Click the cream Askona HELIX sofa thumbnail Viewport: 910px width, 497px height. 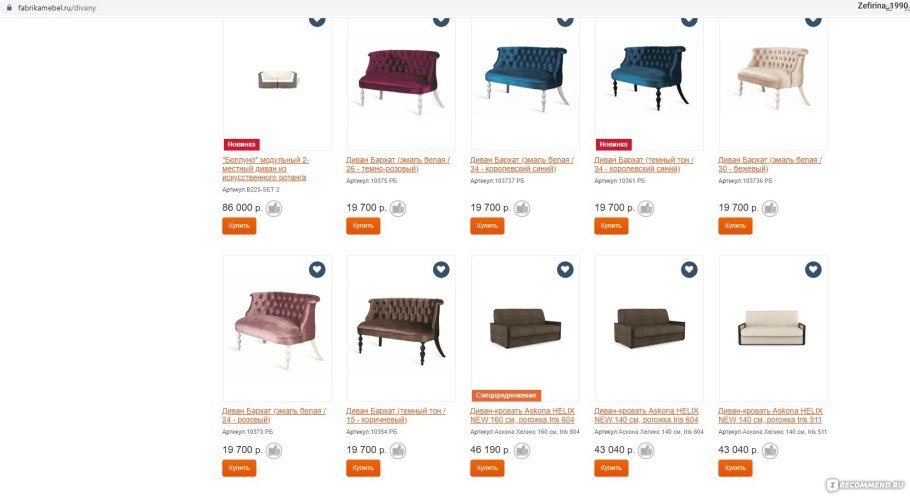(773, 328)
